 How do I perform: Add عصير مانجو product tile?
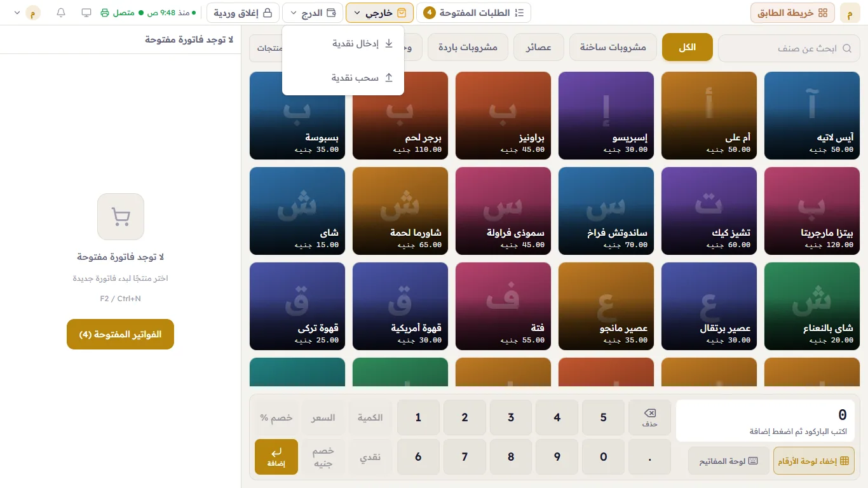pyautogui.click(x=606, y=306)
